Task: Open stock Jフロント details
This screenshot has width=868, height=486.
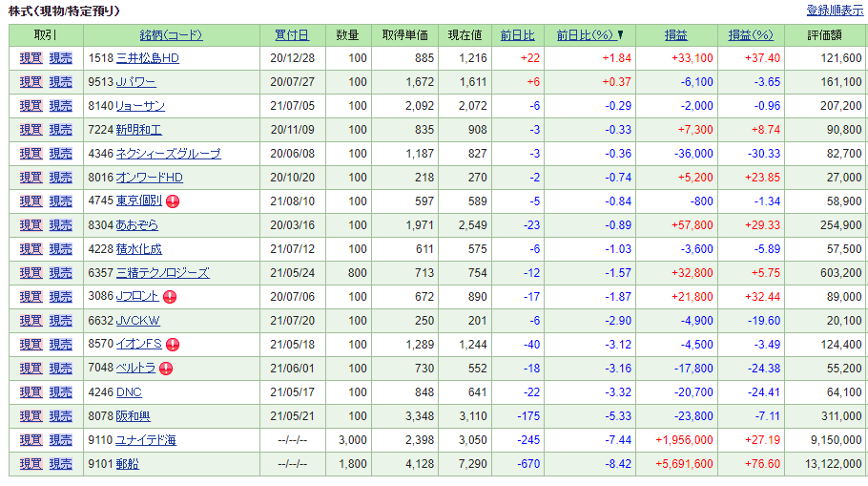Action: pyautogui.click(x=137, y=297)
